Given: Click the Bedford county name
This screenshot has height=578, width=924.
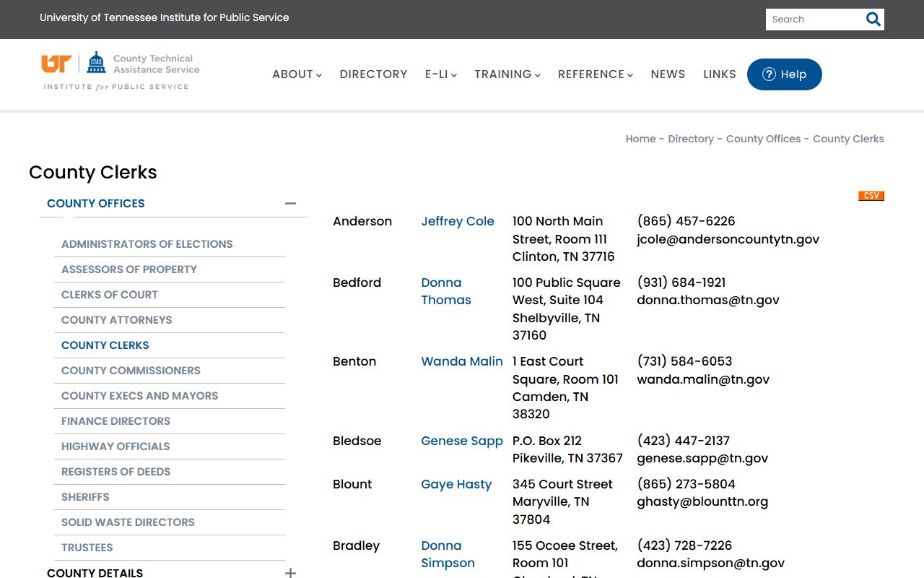Looking at the screenshot, I should pos(357,282).
